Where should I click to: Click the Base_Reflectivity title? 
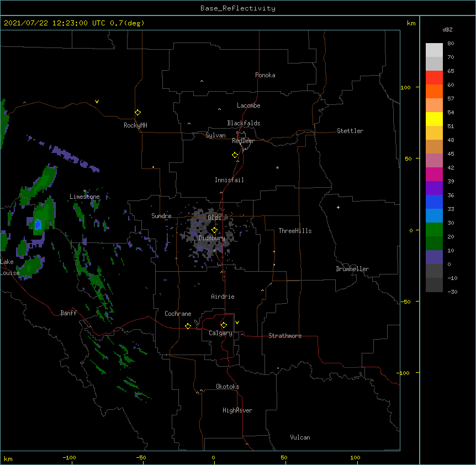click(238, 8)
